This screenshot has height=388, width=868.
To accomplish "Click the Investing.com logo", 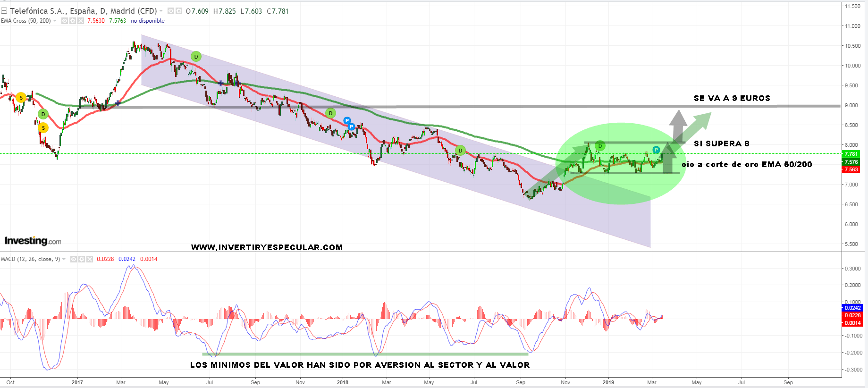I will click(33, 241).
